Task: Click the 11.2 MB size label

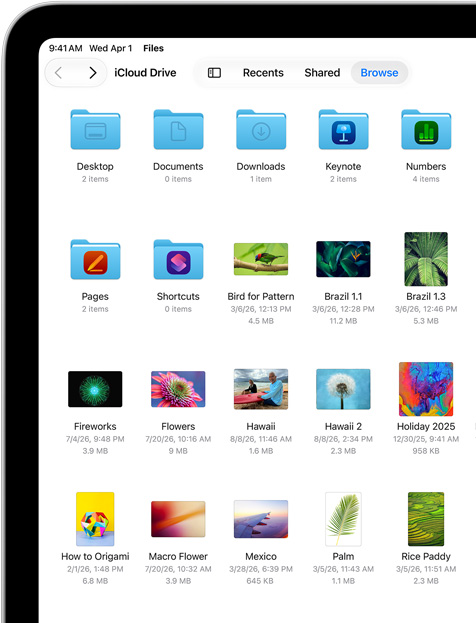Action: coord(343,321)
